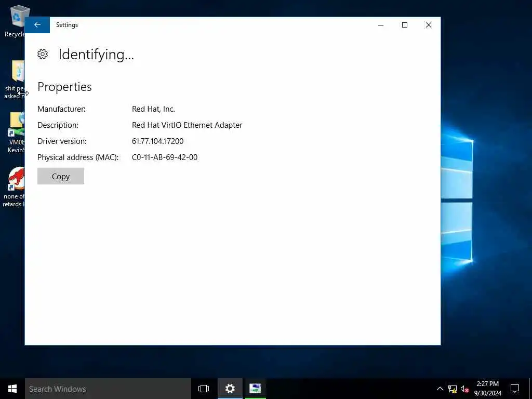The width and height of the screenshot is (532, 399).
Task: Open Task View from the taskbar
Action: [204, 389]
